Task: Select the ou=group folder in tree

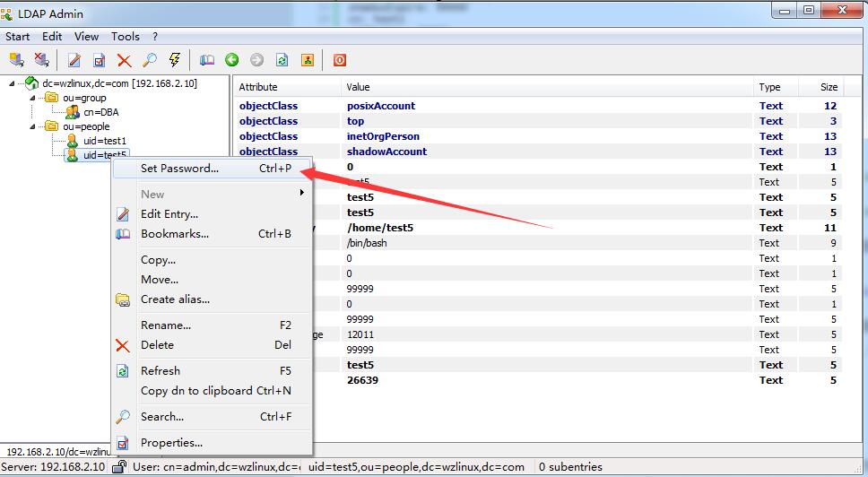Action: [x=84, y=98]
